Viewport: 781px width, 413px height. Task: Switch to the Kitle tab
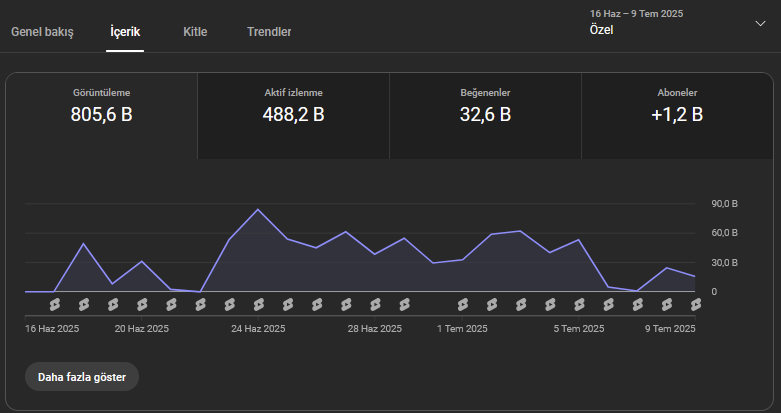(195, 32)
